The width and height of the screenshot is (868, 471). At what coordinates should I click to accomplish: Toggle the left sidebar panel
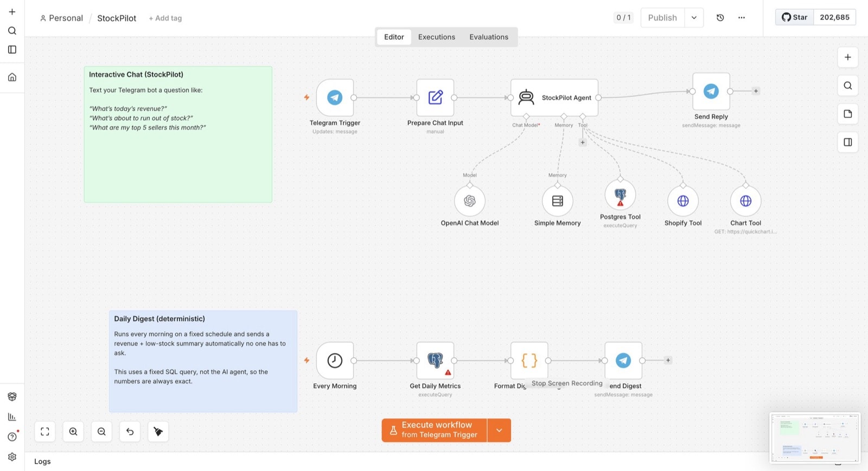click(12, 49)
